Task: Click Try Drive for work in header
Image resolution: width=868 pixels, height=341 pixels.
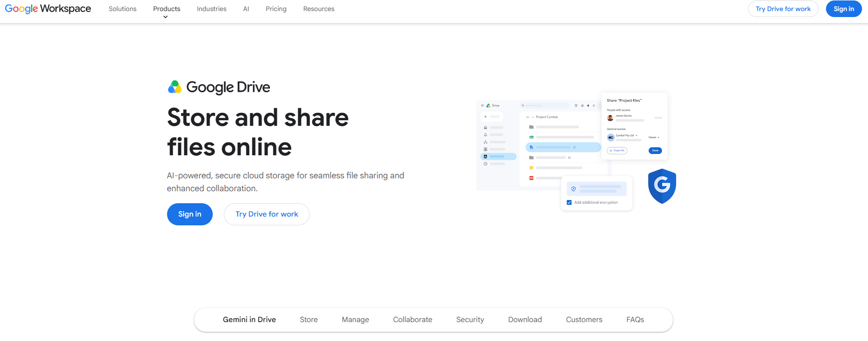Action: click(783, 9)
